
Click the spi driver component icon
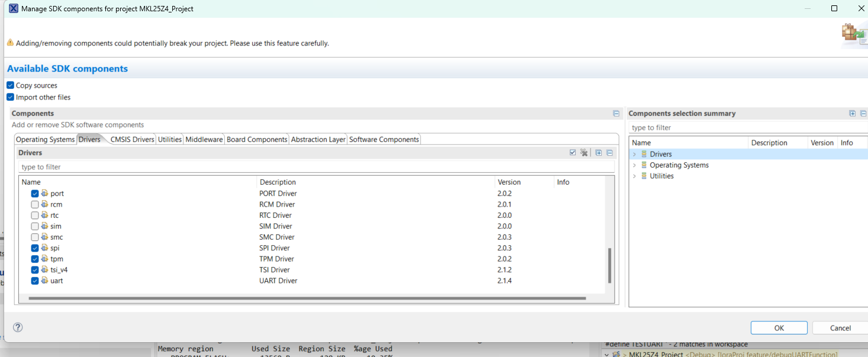click(x=44, y=248)
